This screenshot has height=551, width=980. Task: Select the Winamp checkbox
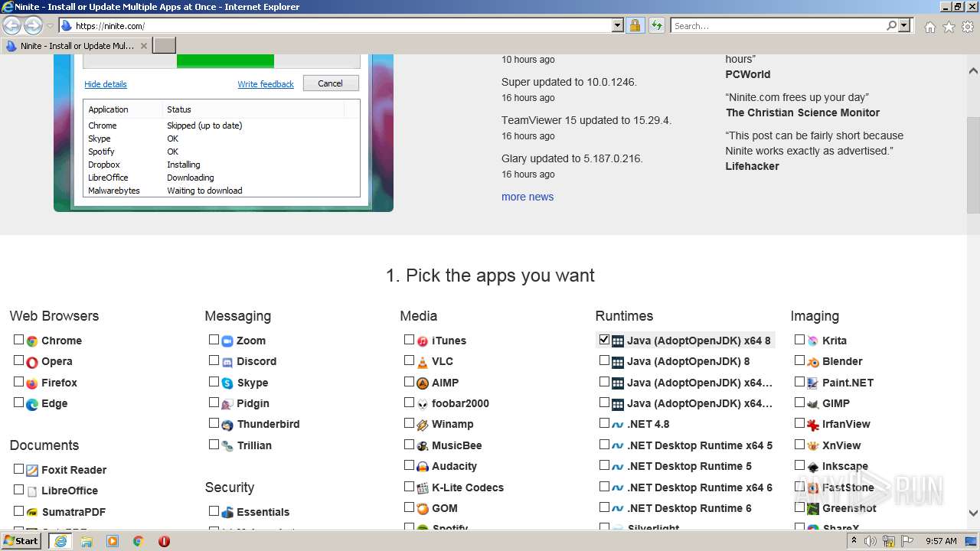click(410, 423)
